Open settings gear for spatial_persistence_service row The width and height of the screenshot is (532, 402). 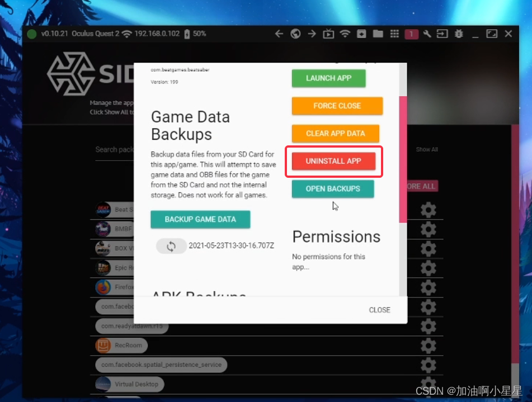428,365
